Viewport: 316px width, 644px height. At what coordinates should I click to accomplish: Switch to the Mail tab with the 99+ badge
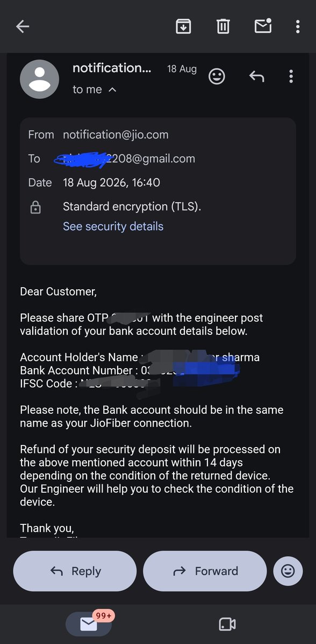89,624
